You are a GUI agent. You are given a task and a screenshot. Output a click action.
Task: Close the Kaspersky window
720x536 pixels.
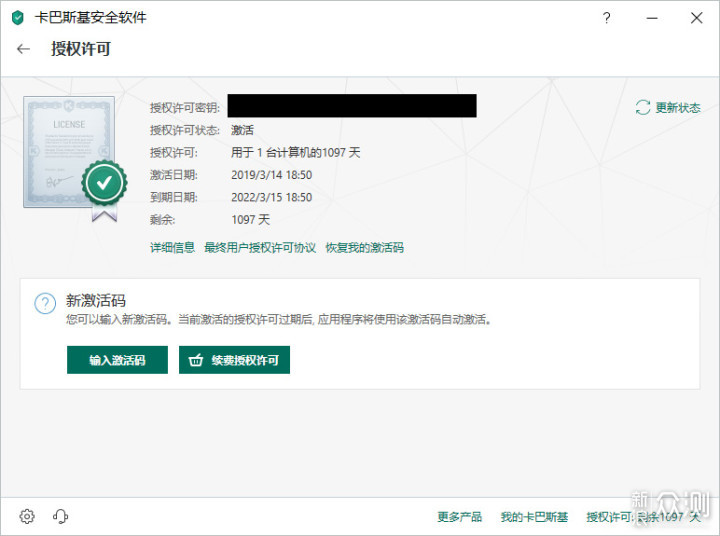click(x=697, y=18)
